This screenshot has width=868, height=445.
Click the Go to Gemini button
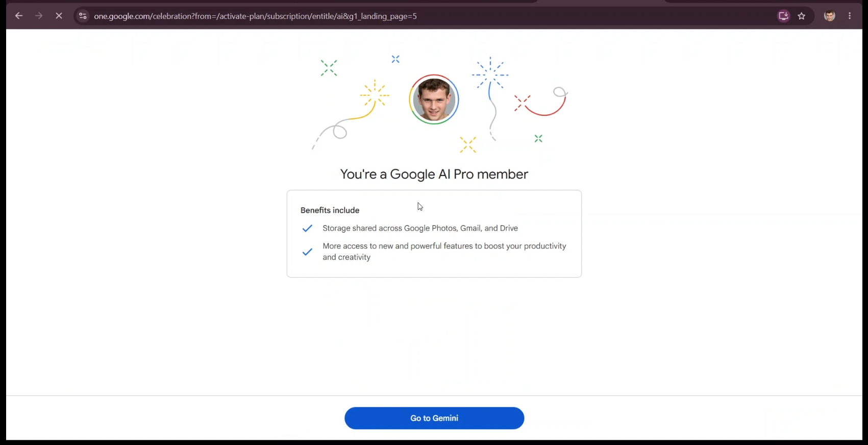434,418
